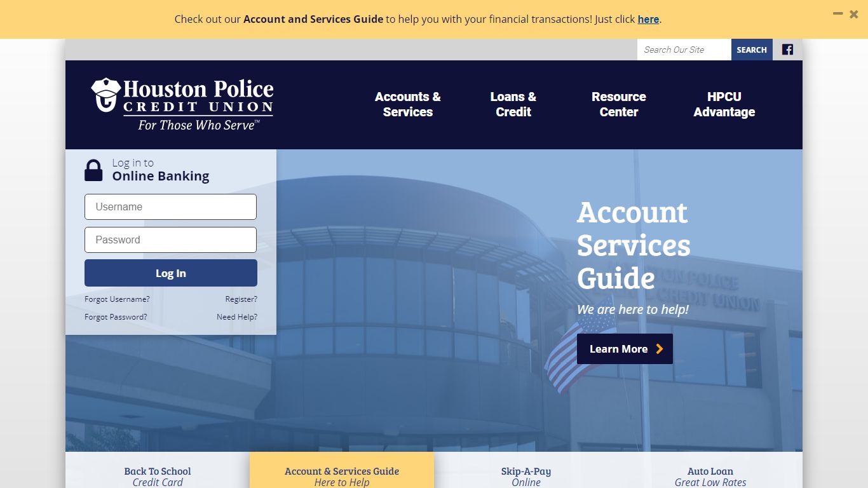Screen dimensions: 868x488
Task: Select the Back To School Credit Card tab
Action: 158,470
